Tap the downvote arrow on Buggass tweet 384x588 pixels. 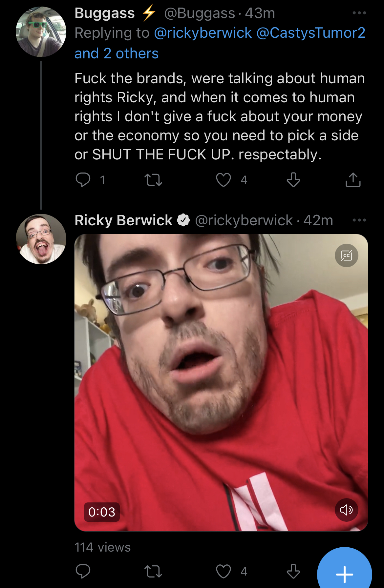[x=293, y=180]
